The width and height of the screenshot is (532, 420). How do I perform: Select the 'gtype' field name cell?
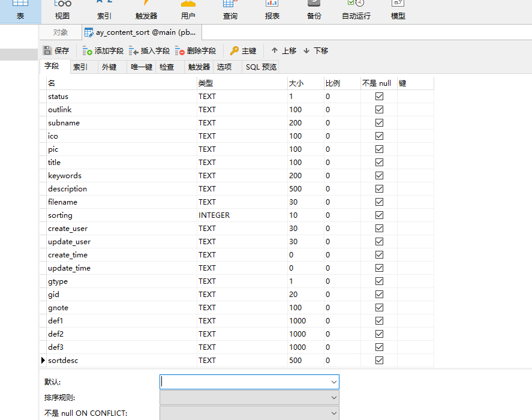[122, 281]
